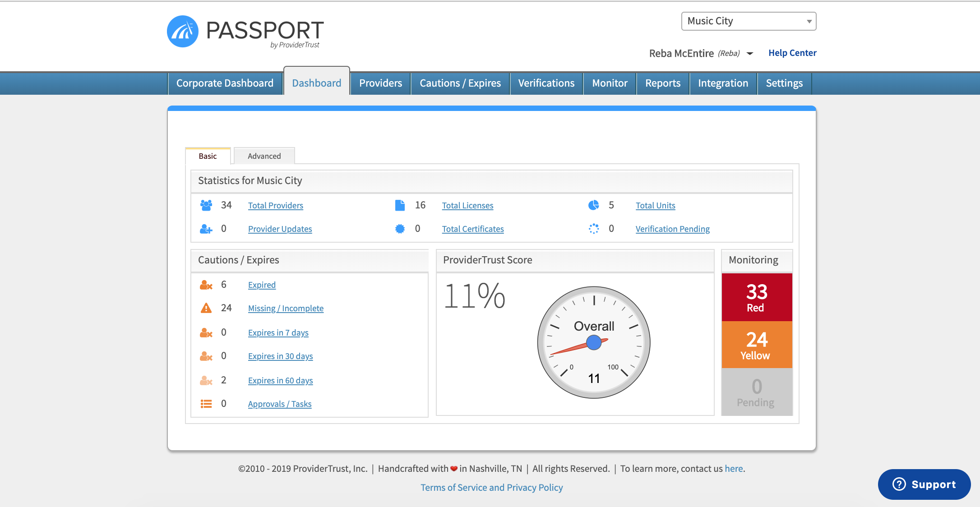Open the Reports tab
The width and height of the screenshot is (980, 507).
coord(663,83)
